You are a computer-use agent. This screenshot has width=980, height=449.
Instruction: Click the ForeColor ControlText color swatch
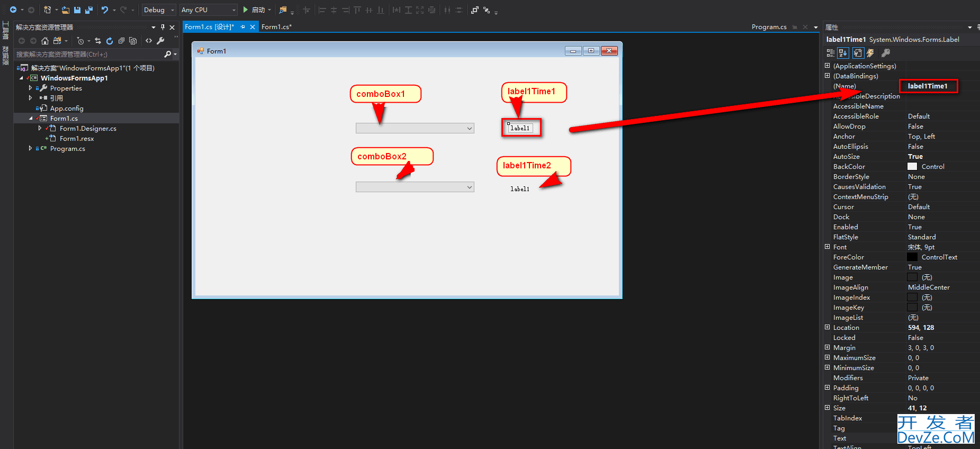click(912, 257)
